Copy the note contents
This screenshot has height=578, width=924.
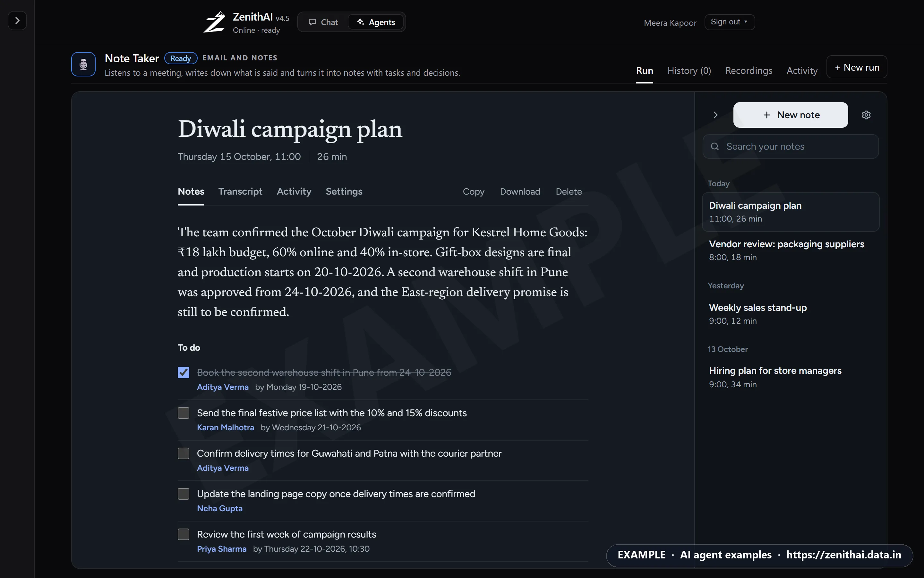pyautogui.click(x=474, y=191)
